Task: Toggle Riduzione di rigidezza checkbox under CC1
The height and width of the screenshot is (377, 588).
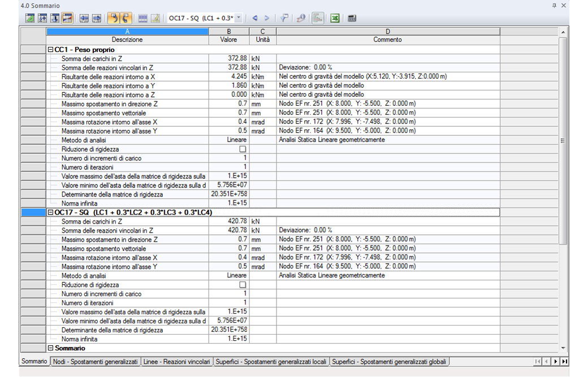Action: (x=243, y=149)
